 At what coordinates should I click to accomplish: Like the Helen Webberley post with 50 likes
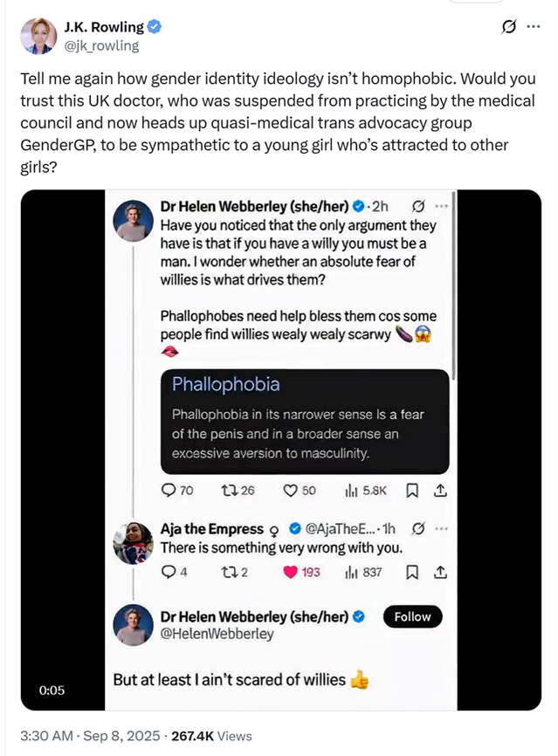point(290,491)
